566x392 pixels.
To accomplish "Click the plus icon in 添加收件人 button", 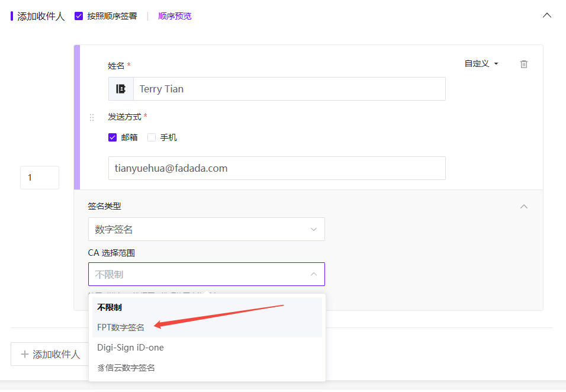I will click(x=24, y=354).
